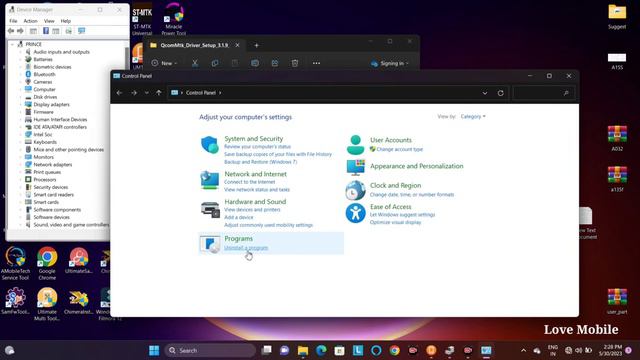Open System and Security category icon
The width and height of the screenshot is (640, 360).
coord(210,145)
